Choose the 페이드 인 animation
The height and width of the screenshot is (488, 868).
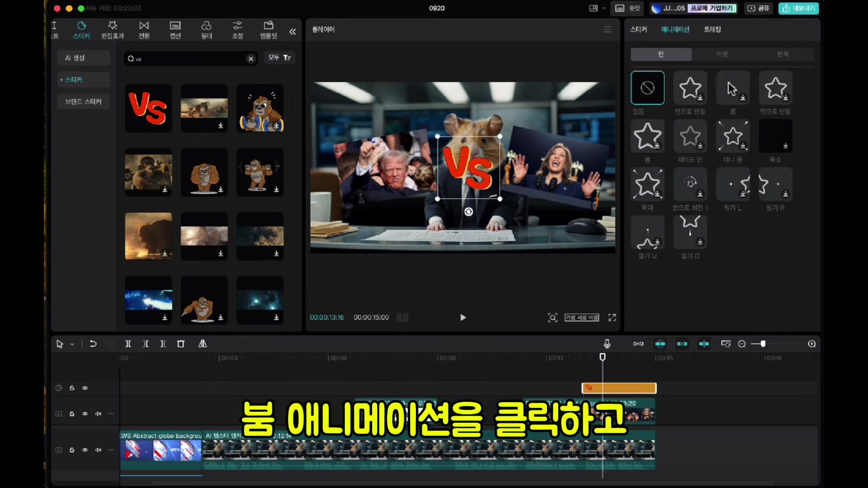tap(690, 136)
